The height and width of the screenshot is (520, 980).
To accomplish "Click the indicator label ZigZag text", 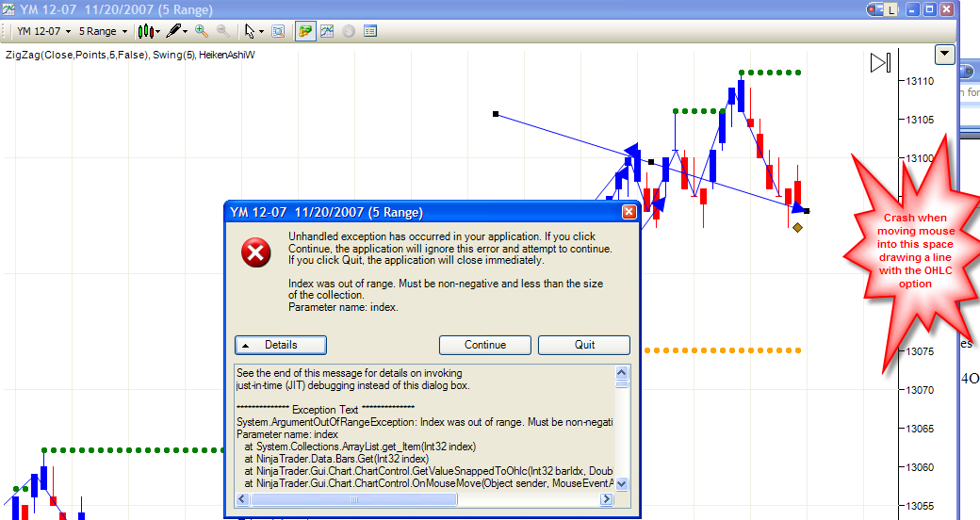I will pyautogui.click(x=77, y=55).
